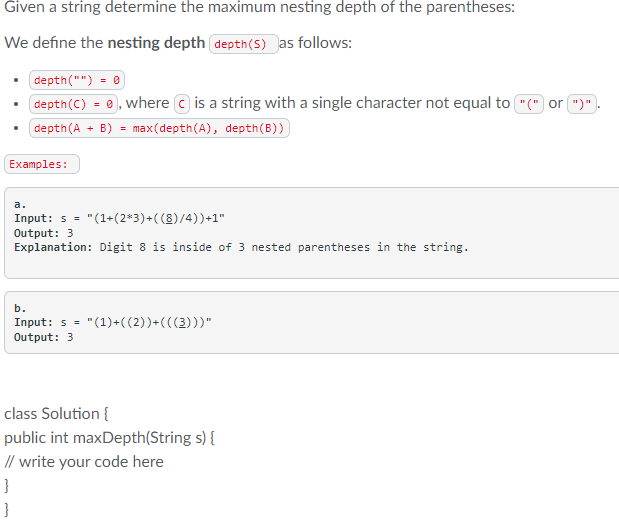The width and height of the screenshot is (619, 522).
Task: Click the 'class Solution {' line
Action: point(56,414)
